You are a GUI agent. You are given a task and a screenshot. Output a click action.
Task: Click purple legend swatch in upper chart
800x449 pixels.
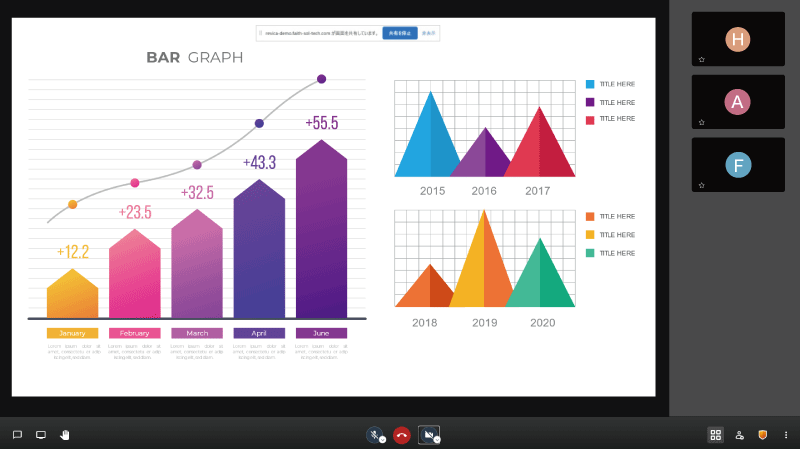click(x=590, y=102)
